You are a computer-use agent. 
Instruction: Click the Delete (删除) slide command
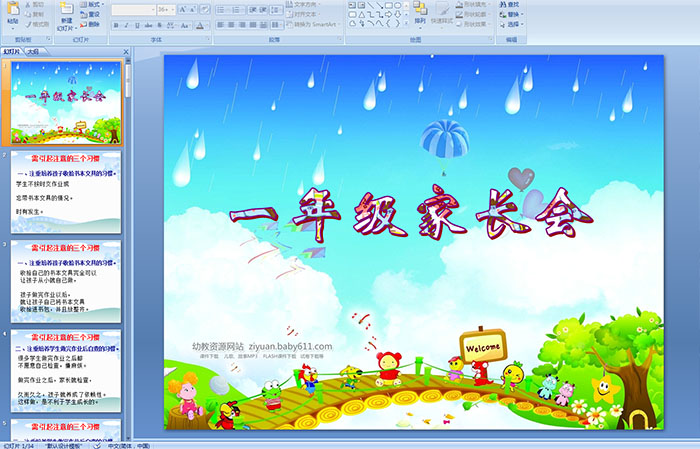[x=90, y=24]
